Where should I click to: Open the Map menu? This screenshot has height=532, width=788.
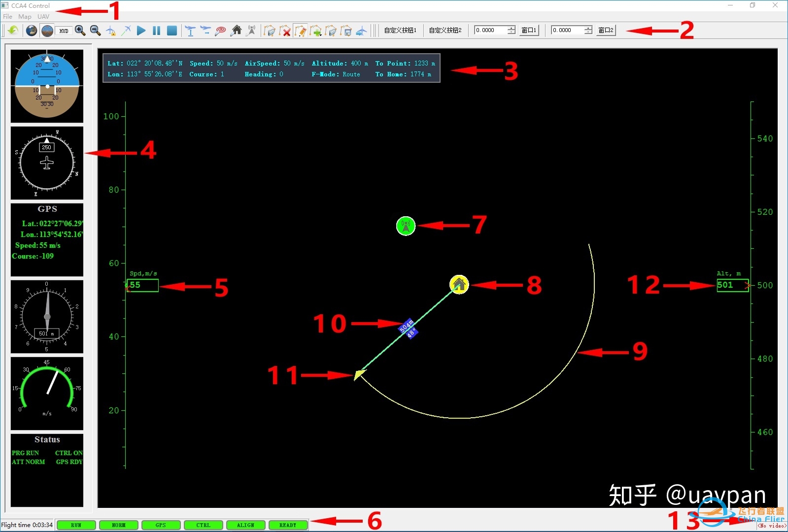[x=25, y=16]
